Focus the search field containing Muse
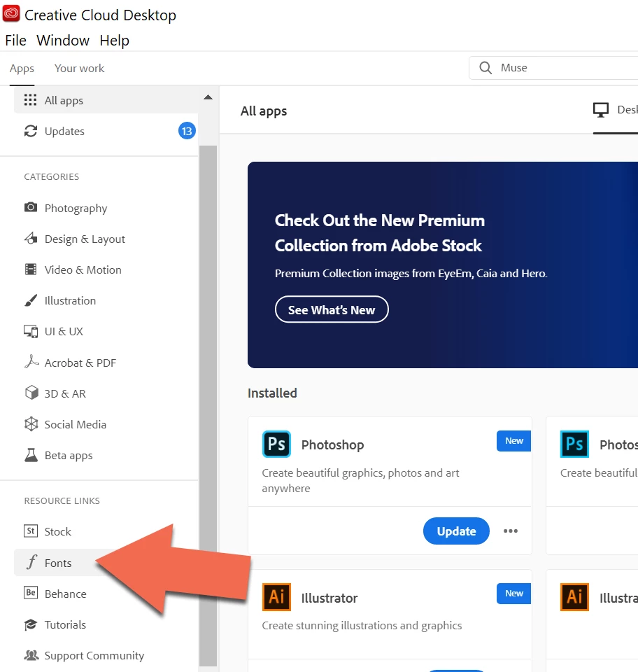Screen dimensions: 638x672 pos(553,68)
